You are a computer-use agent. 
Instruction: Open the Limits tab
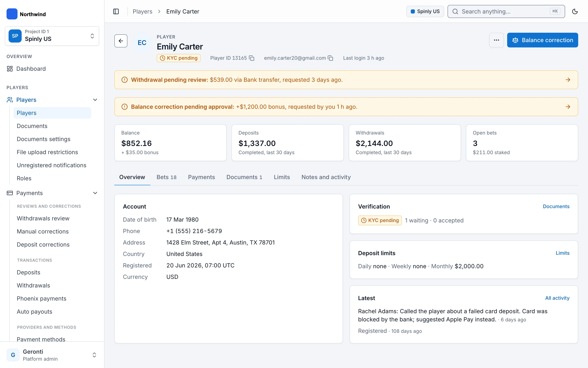(x=282, y=177)
